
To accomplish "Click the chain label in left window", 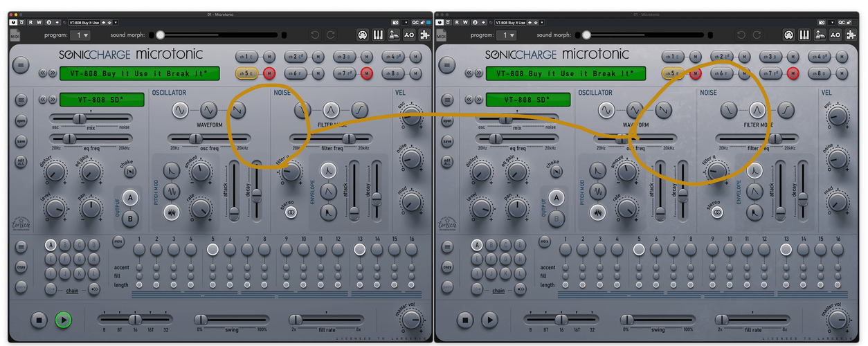I will [x=72, y=291].
